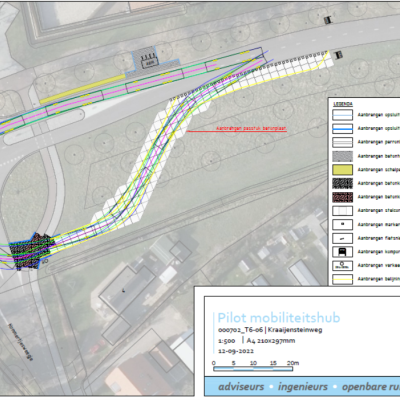The image size is (400, 400).
Task: Click the black speckled pattern legend swatch
Action: point(342,183)
